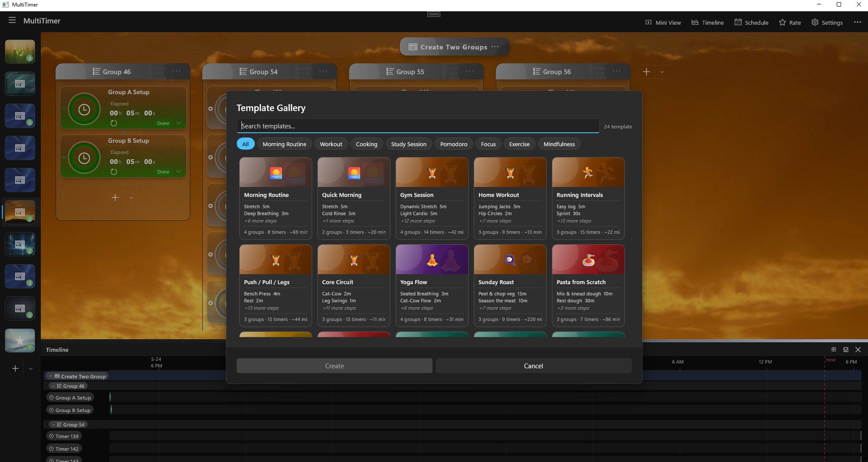Click the Create button in gallery
Screen dimensions: 868x462
point(334,366)
